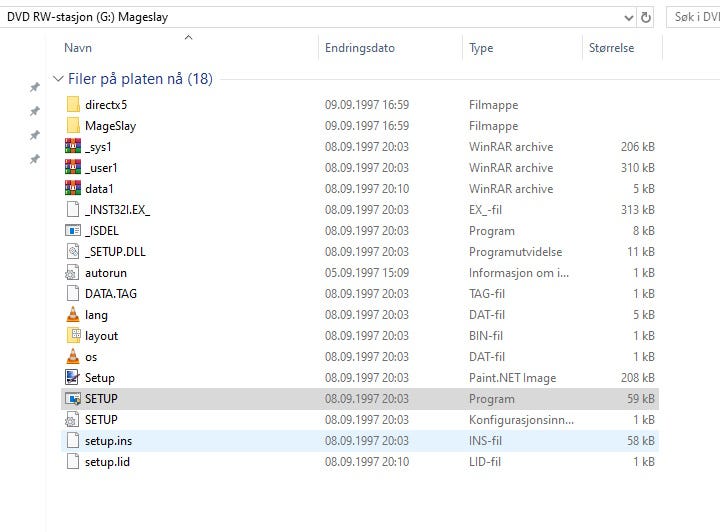
Task: Select the file named DATA.TAG
Action: (x=111, y=294)
